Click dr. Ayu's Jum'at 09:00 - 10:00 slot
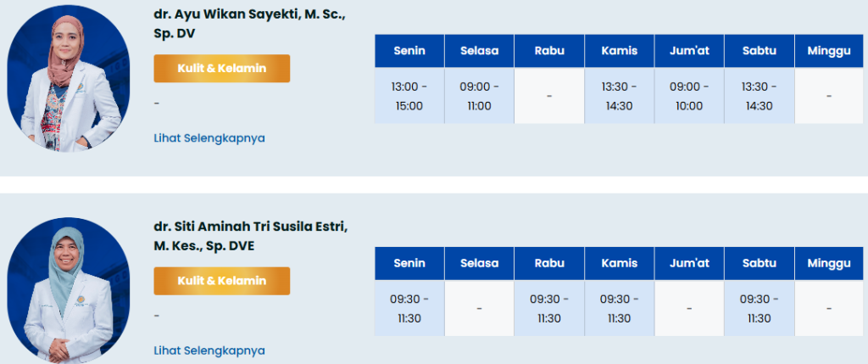The height and width of the screenshot is (364, 868). [689, 96]
